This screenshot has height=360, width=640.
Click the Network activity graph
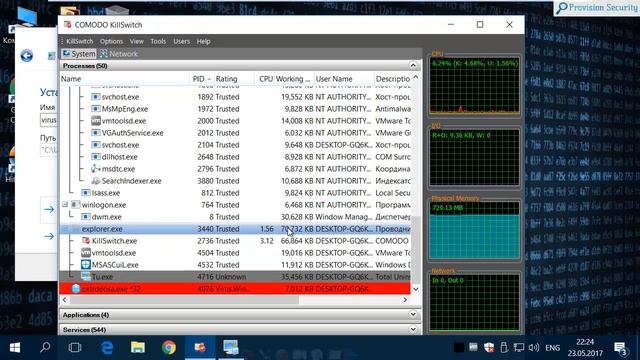pyautogui.click(x=474, y=302)
